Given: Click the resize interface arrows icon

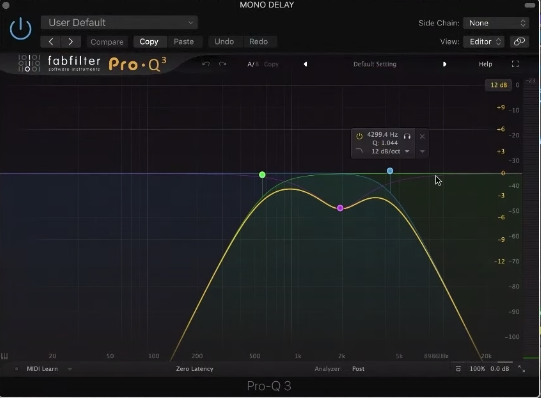Looking at the screenshot, I should [x=521, y=369].
